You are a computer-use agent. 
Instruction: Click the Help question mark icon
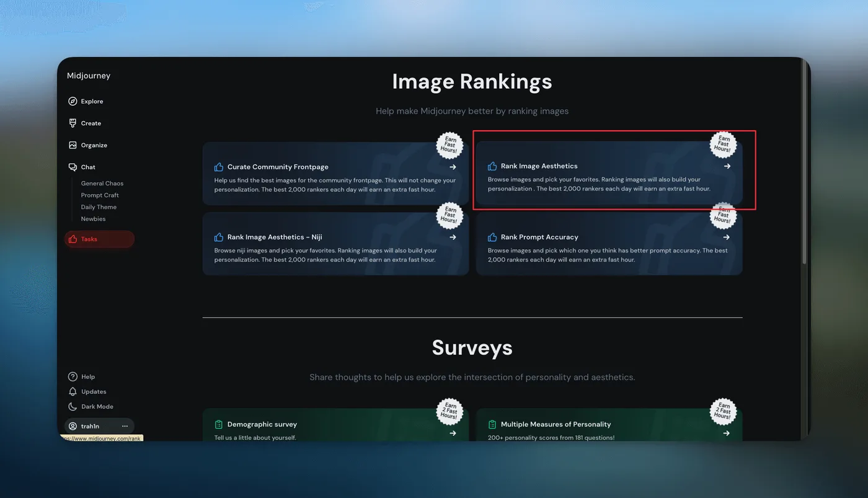[x=73, y=376]
